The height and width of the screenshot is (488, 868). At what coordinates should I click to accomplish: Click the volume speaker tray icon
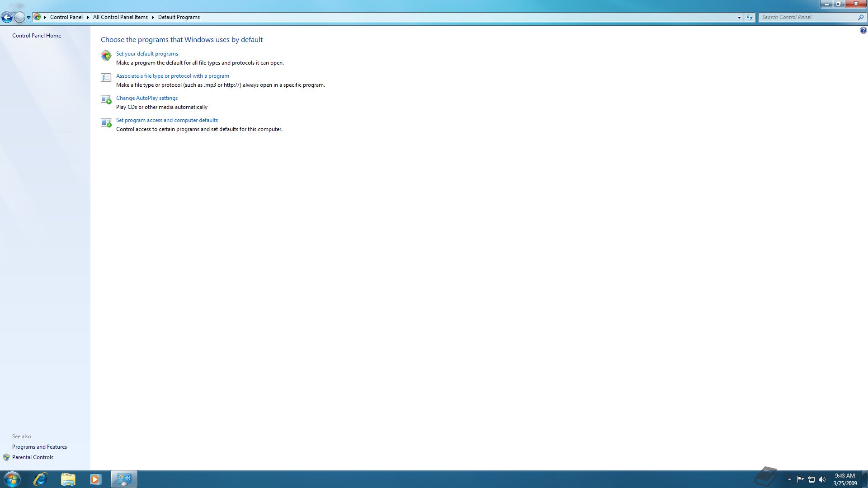[x=822, y=479]
